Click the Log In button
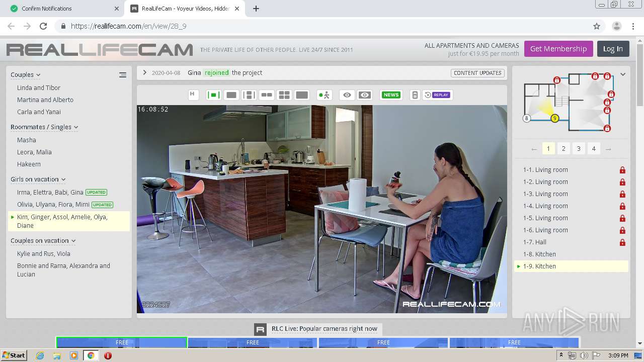 pos(613,49)
